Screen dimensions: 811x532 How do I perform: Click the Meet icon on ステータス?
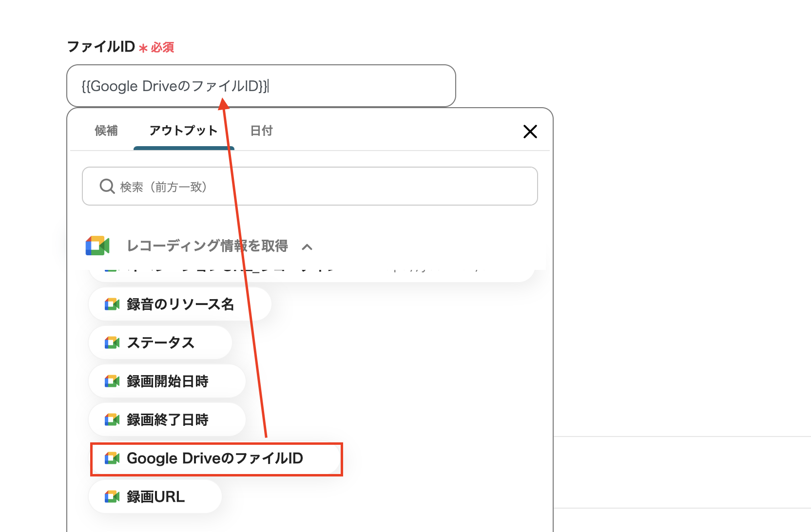(112, 343)
